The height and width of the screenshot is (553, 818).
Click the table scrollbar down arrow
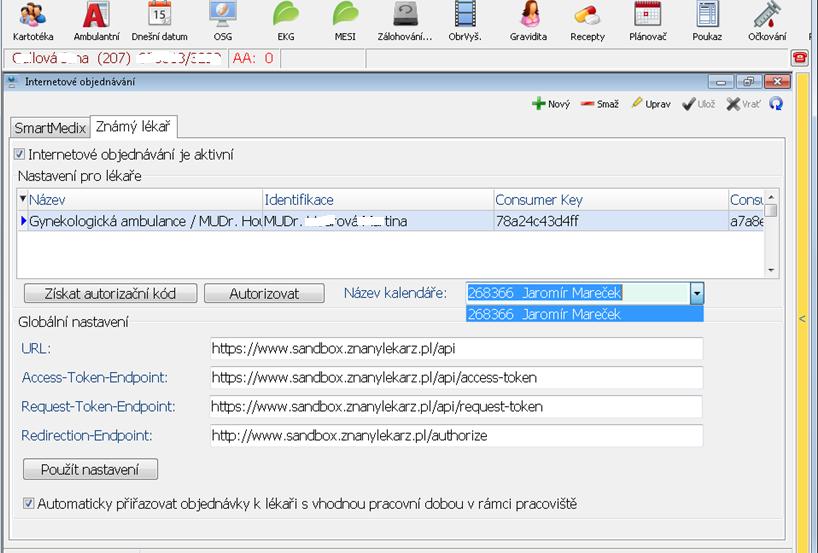(771, 270)
